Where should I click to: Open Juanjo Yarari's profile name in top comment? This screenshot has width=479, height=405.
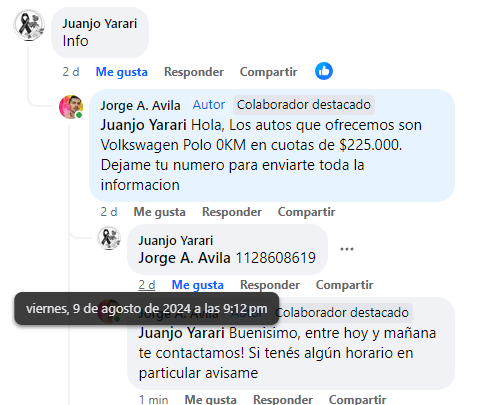[100, 24]
